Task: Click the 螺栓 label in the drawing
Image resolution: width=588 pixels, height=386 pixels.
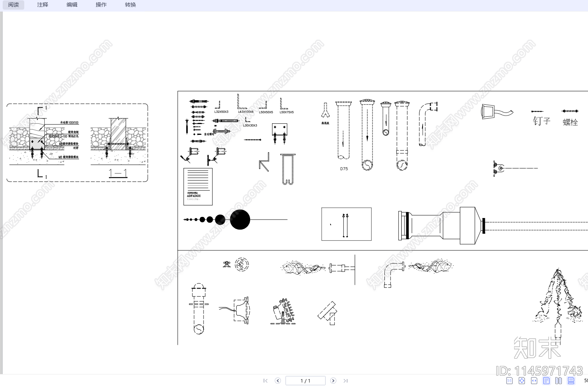Action: coord(570,122)
